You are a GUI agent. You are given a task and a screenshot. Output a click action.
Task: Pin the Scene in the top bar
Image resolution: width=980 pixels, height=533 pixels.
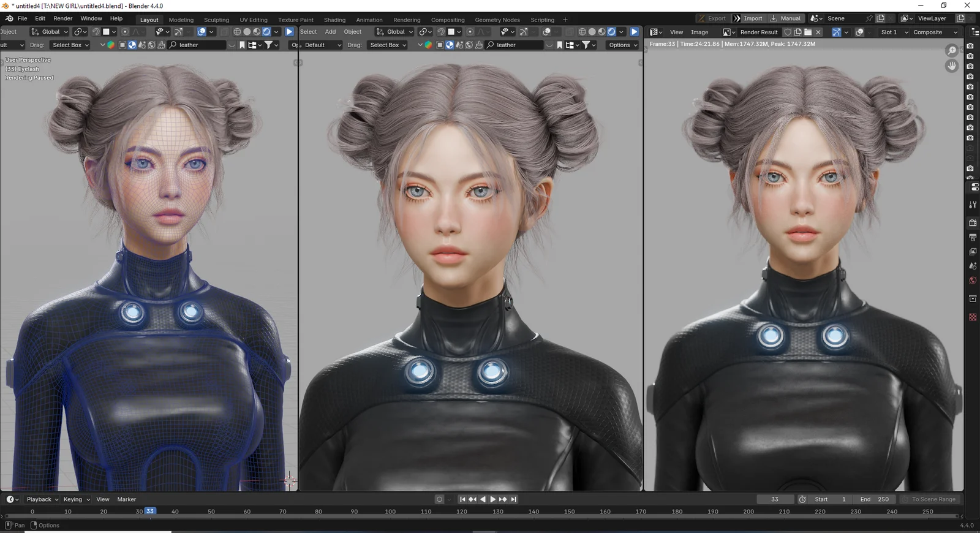click(x=869, y=18)
